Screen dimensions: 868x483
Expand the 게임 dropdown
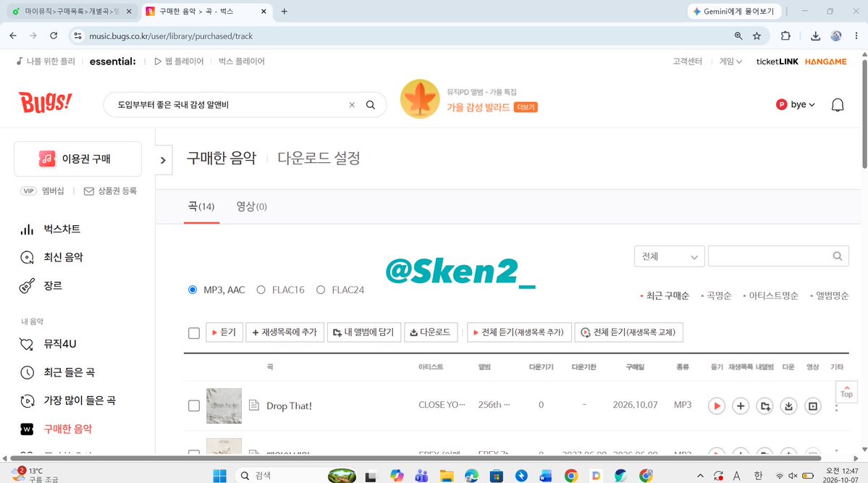click(x=730, y=62)
